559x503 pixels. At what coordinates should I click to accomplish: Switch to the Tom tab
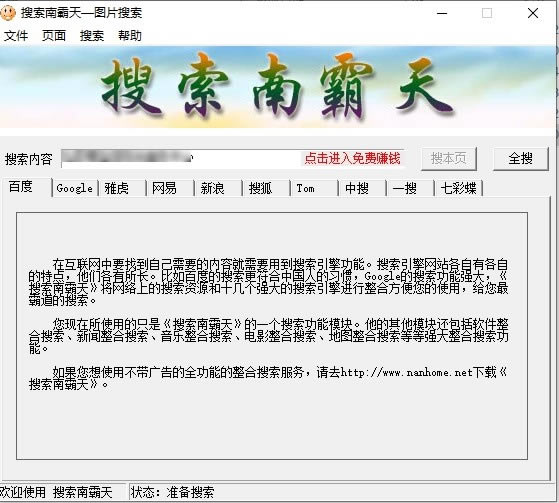click(x=314, y=188)
